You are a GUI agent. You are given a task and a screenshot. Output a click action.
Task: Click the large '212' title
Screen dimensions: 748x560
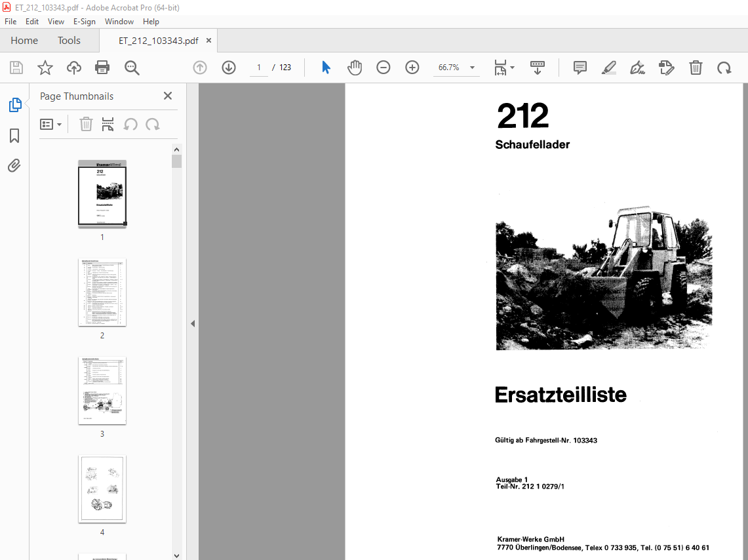click(x=523, y=115)
